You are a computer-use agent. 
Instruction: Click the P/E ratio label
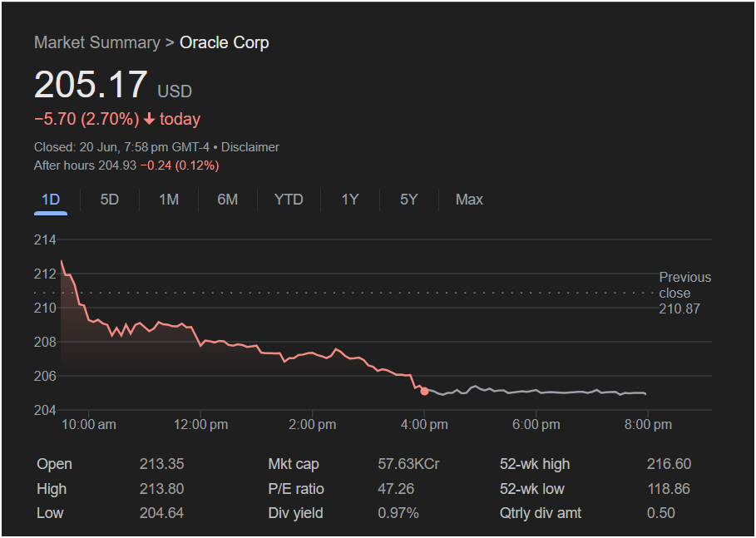[296, 488]
